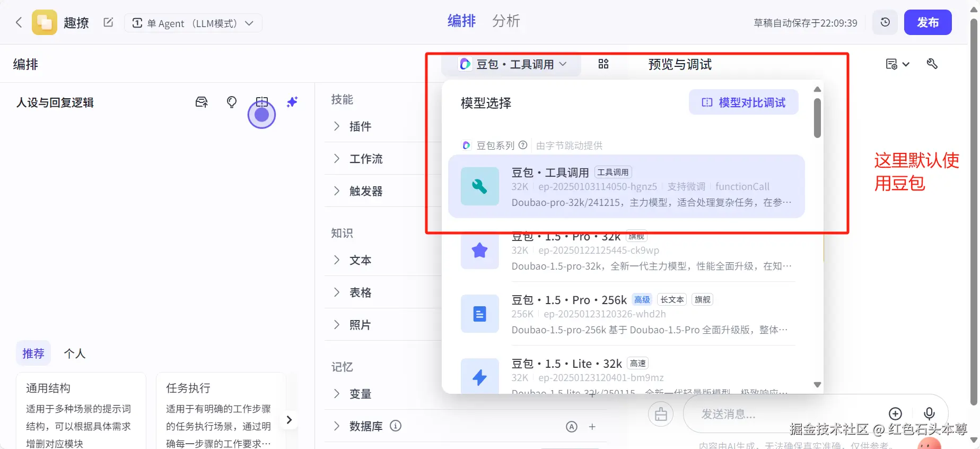Add a database with the plus icon
The image size is (980, 449).
coord(592,427)
